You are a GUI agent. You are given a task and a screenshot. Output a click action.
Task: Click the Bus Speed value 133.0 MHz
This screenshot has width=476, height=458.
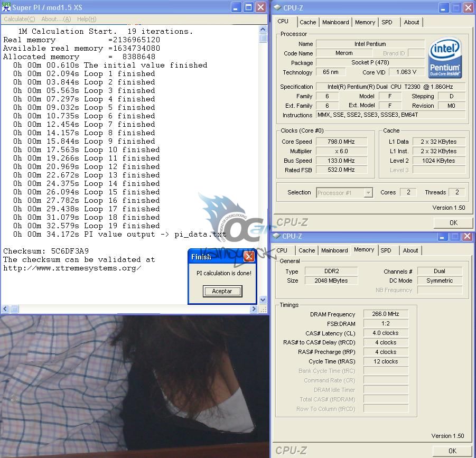tap(341, 161)
